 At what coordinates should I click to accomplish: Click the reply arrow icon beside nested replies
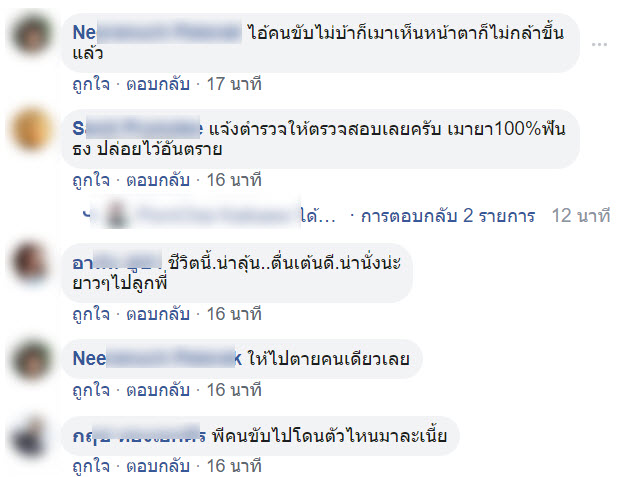pos(87,214)
